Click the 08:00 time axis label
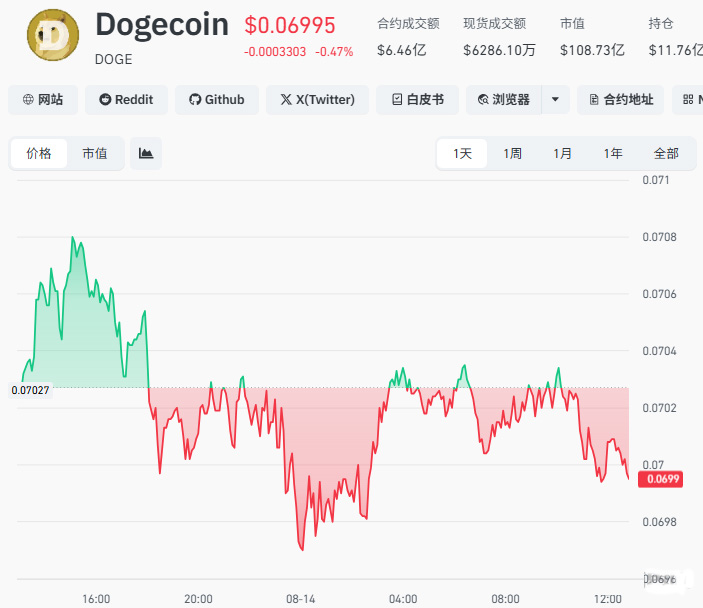This screenshot has width=703, height=608. point(505,599)
